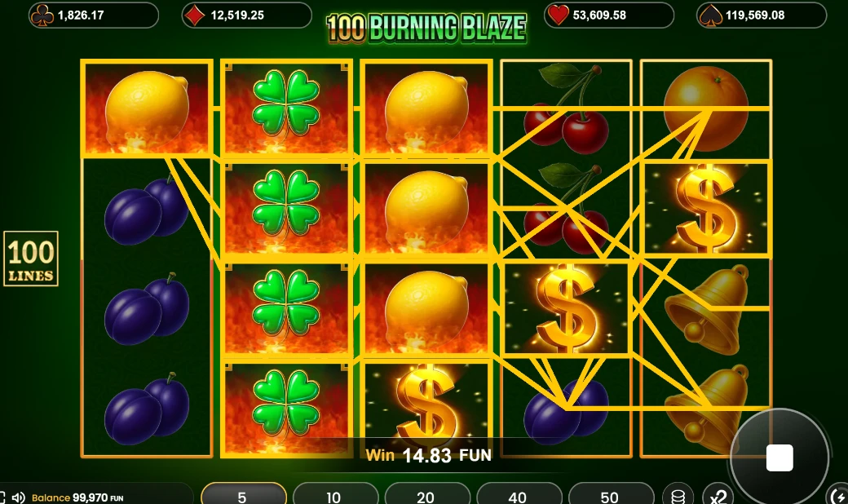Select the 5 bet amount

[243, 496]
